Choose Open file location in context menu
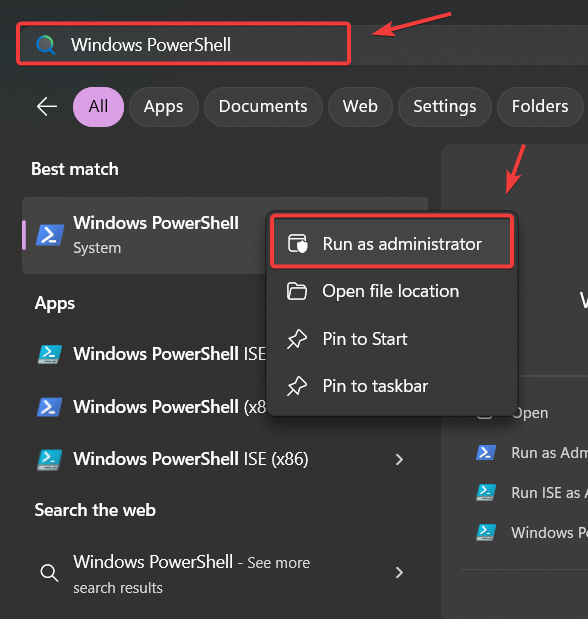Screen dimensions: 588x619 [392, 291]
